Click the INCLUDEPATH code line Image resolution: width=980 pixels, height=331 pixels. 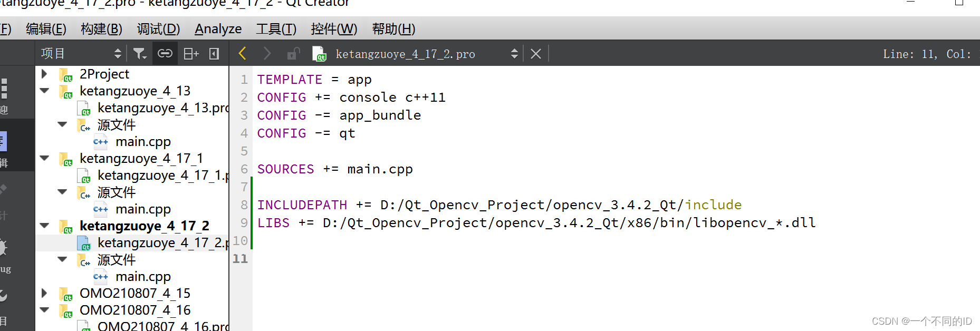coord(499,205)
